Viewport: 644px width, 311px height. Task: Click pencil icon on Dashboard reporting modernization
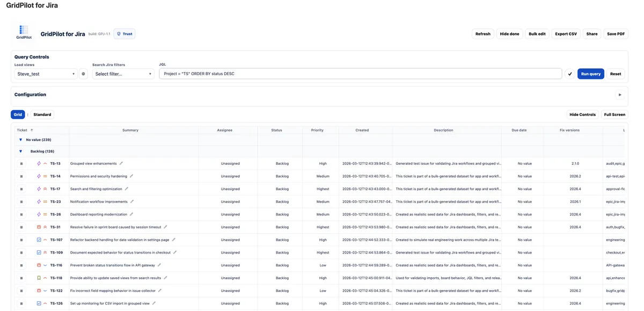coord(131,214)
